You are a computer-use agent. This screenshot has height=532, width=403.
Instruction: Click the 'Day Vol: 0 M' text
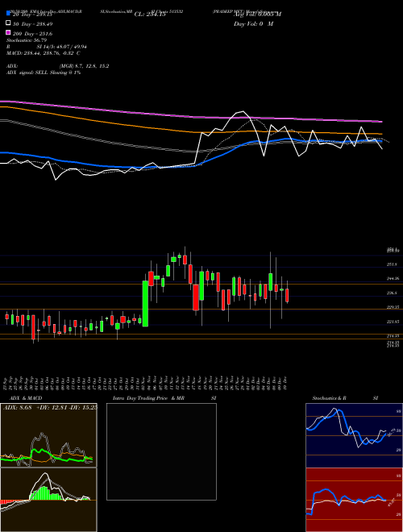253,23
